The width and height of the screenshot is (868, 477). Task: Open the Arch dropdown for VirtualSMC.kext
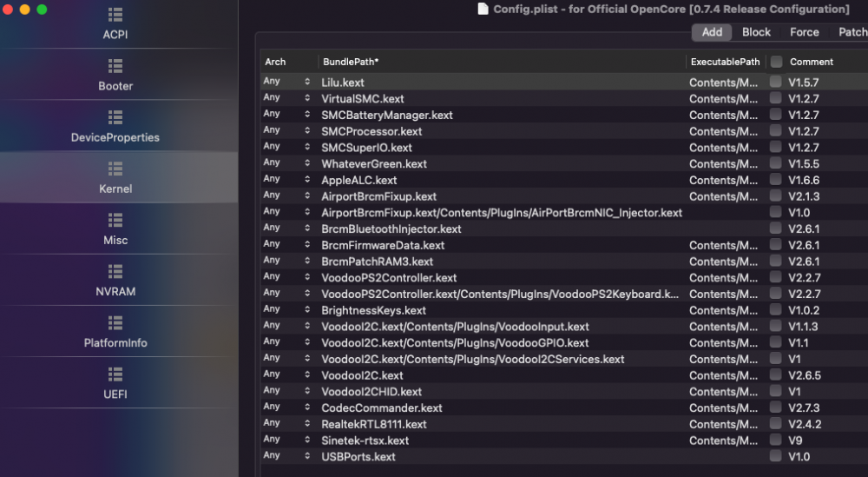(307, 97)
